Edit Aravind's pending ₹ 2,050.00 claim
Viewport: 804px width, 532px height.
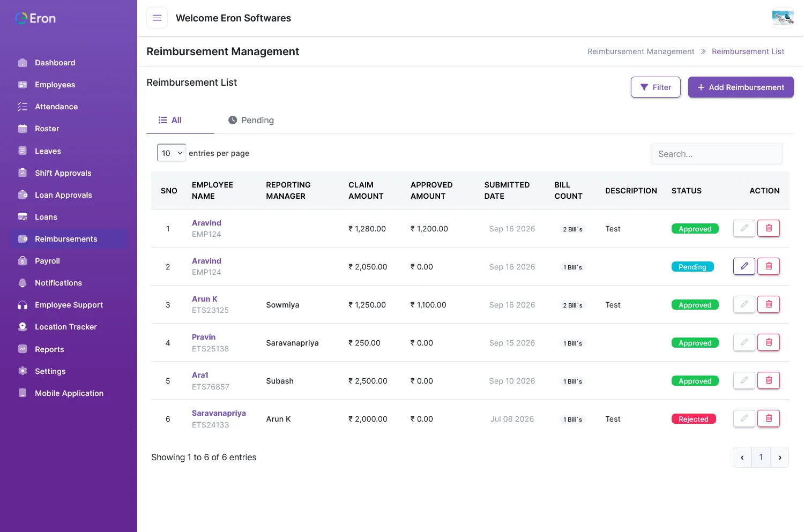coord(744,266)
